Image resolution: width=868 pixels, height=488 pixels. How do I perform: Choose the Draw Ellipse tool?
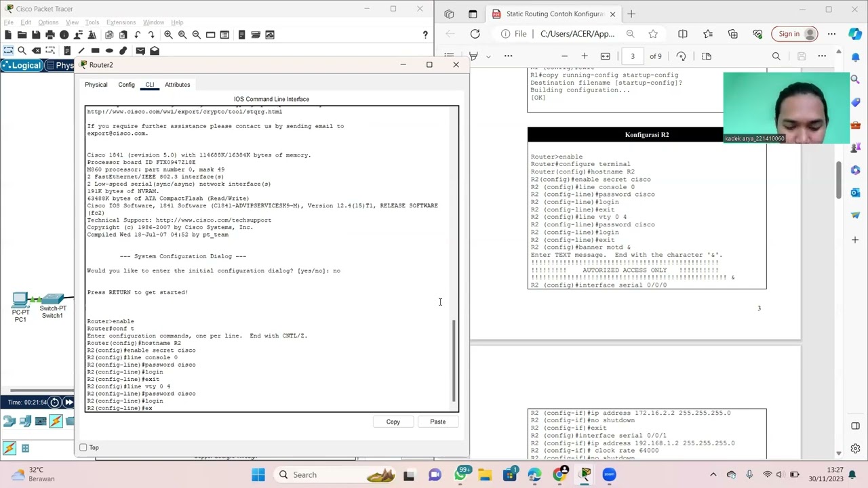point(109,50)
